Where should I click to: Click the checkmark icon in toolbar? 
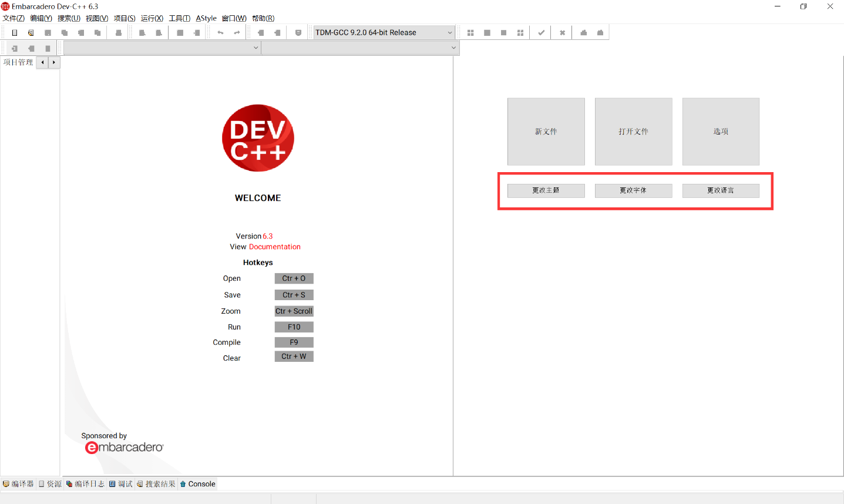[x=541, y=33]
